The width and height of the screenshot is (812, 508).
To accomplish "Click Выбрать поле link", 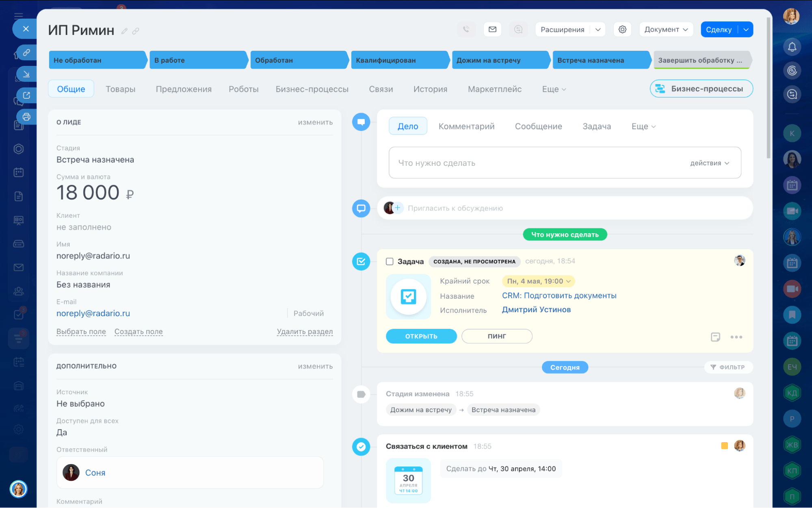I will (x=81, y=332).
